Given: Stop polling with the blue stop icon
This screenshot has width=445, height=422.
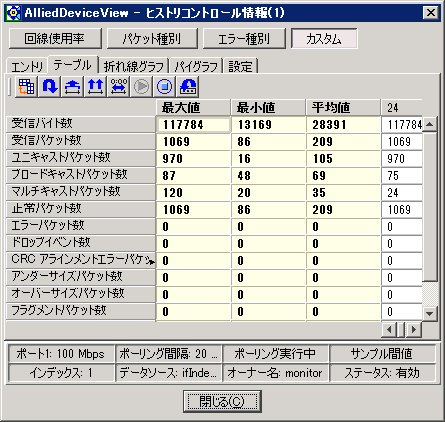Looking at the screenshot, I should pos(164,87).
